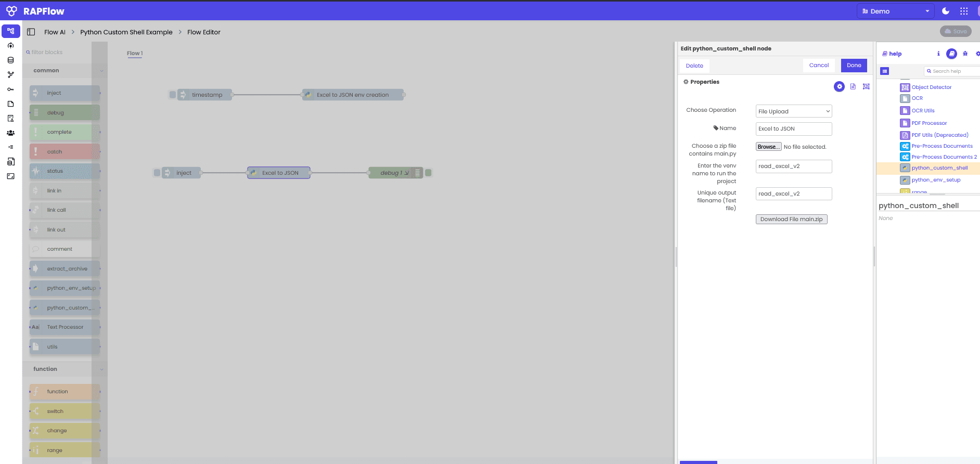Show info tab in sidebar
Viewport: 980px width, 464px height.
tap(938, 54)
